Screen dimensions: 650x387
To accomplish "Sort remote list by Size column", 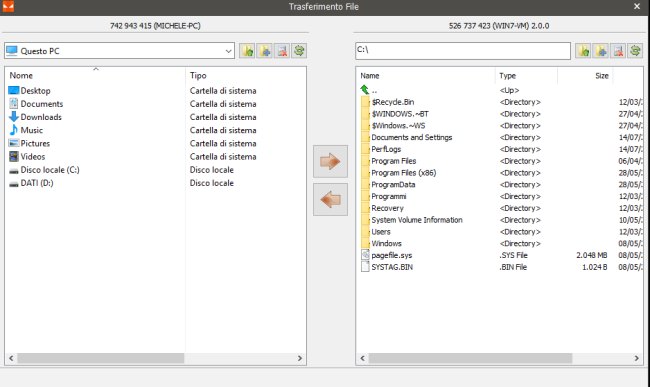I will coord(602,75).
